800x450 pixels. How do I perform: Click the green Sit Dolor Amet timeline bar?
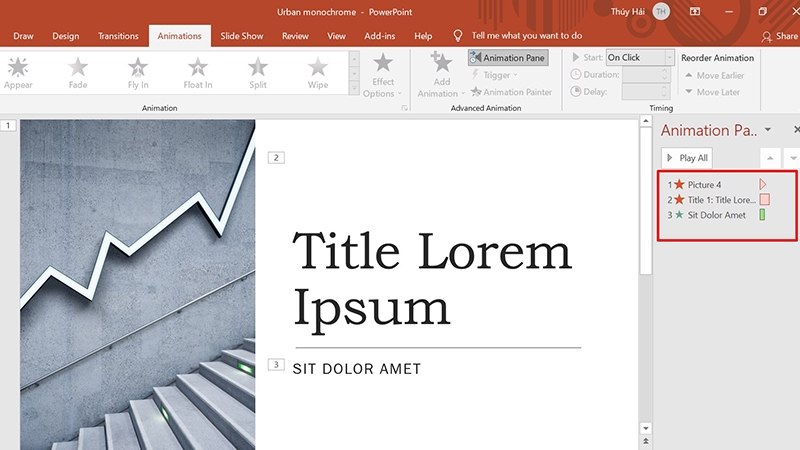pos(762,215)
